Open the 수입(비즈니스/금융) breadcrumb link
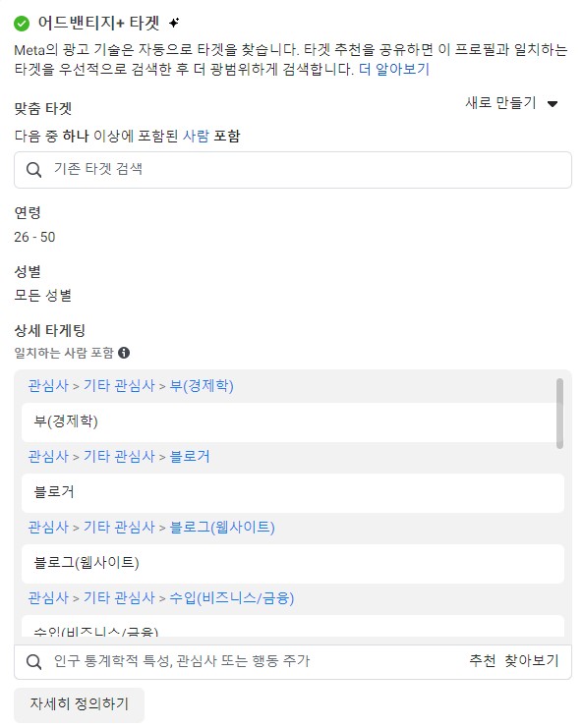This screenshot has width=583, height=728. 232,598
